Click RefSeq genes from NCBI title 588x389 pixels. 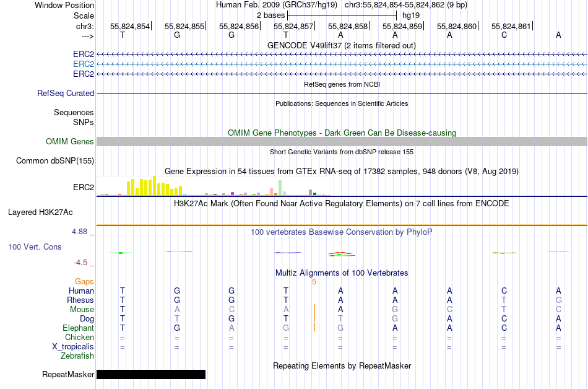tap(342, 84)
